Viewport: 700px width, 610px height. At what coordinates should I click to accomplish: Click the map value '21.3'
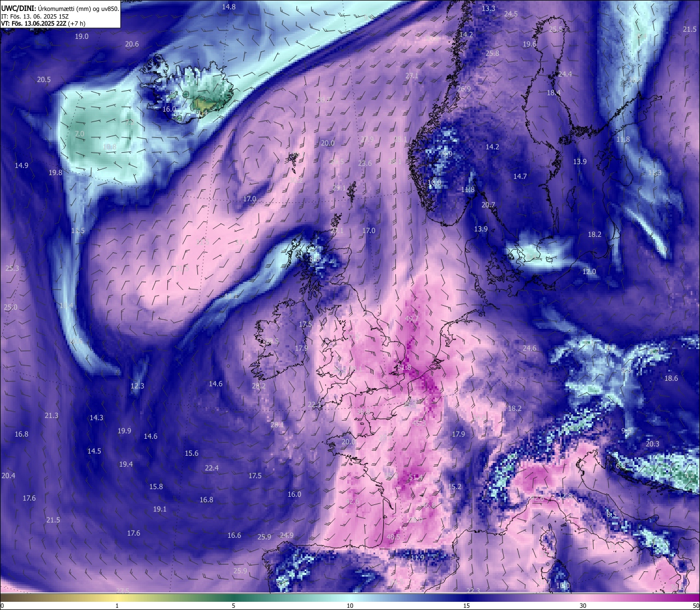point(51,415)
